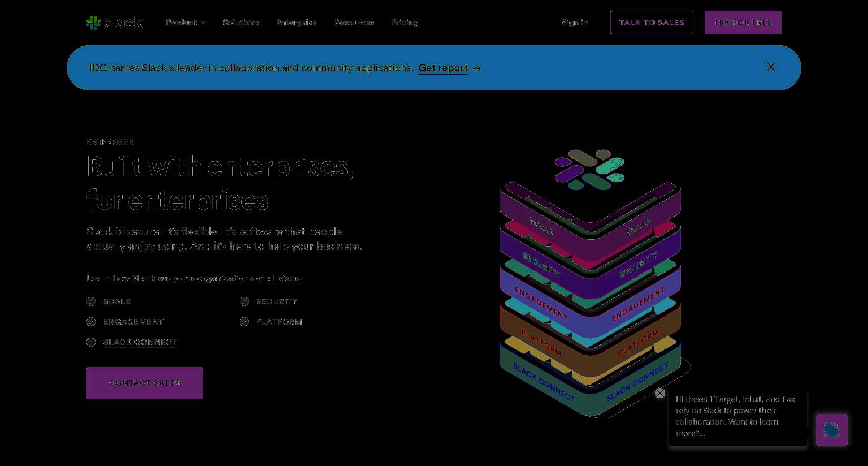
Task: Open the Enterprise menu item
Action: click(297, 23)
